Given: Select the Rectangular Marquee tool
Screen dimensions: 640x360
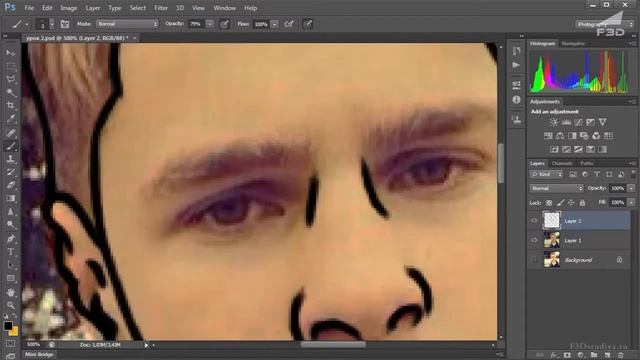Looking at the screenshot, I should pos(11,66).
